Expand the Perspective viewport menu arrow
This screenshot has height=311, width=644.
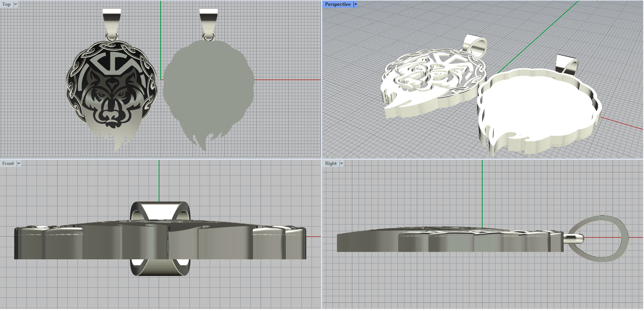click(355, 4)
